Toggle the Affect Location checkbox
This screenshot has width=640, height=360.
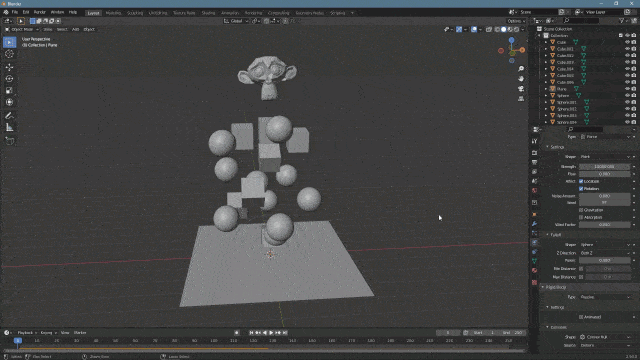[581, 181]
